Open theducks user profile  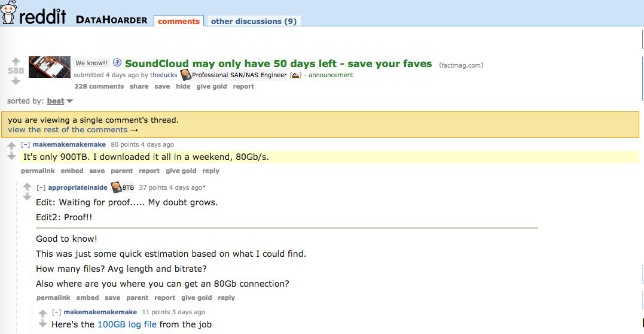163,75
